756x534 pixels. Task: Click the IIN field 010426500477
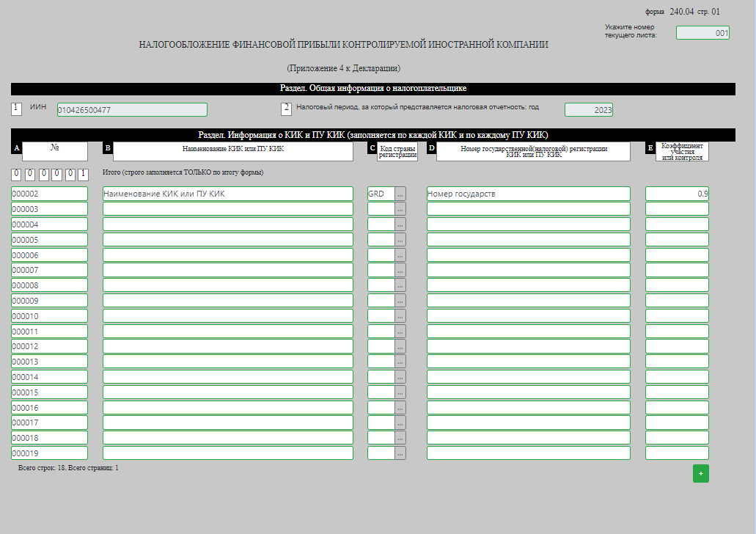[132, 110]
